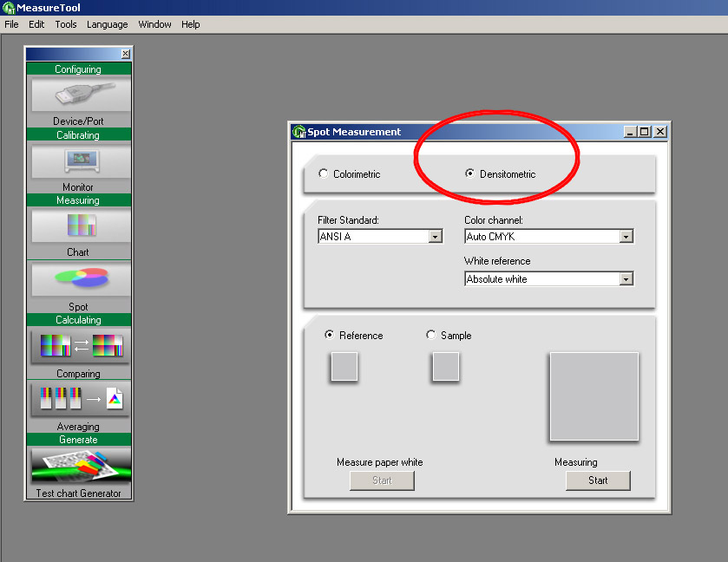This screenshot has width=728, height=562.
Task: Expand the Color channel dropdown arrow
Action: click(626, 237)
